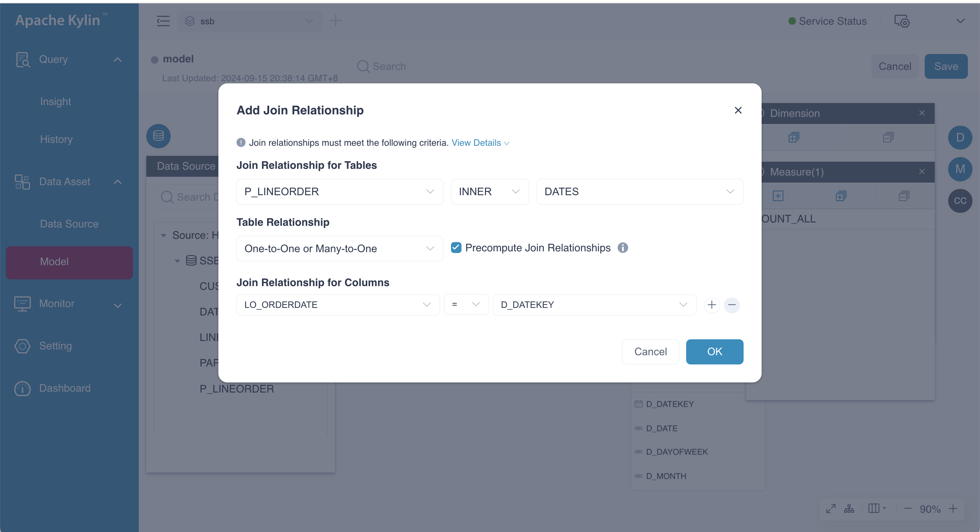This screenshot has width=980, height=532.
Task: Click the round CC computed column icon
Action: pyautogui.click(x=960, y=201)
